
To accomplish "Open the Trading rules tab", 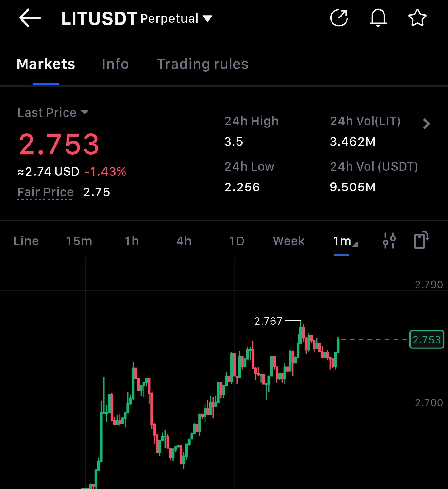I will click(x=203, y=64).
